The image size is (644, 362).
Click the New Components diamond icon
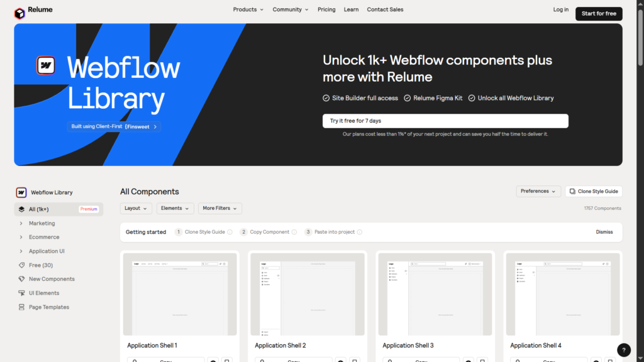tap(21, 279)
